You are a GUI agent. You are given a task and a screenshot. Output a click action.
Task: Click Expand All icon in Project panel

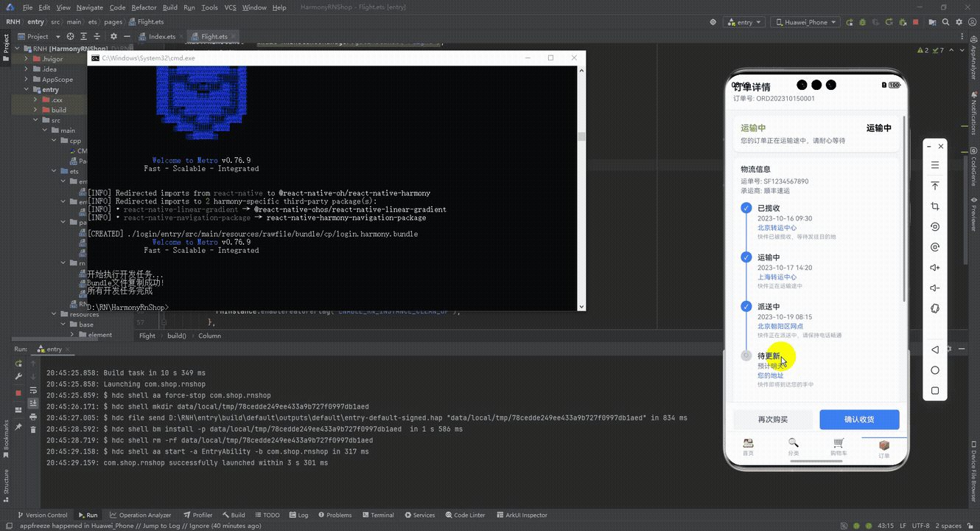tap(85, 36)
